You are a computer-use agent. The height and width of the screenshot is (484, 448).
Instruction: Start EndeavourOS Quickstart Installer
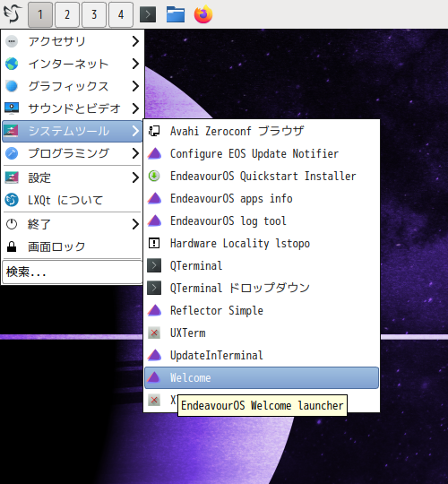pyautogui.click(x=262, y=176)
